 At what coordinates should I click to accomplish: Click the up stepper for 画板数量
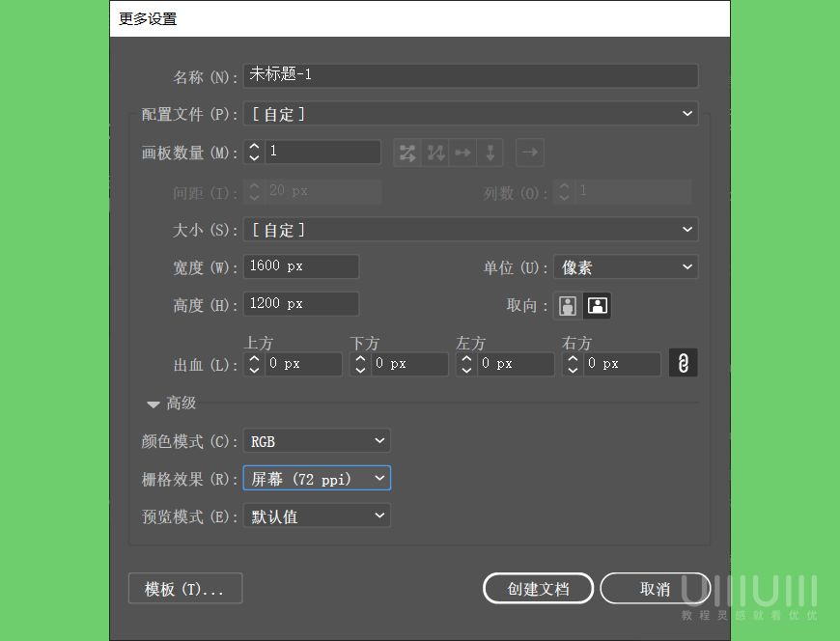click(x=252, y=146)
